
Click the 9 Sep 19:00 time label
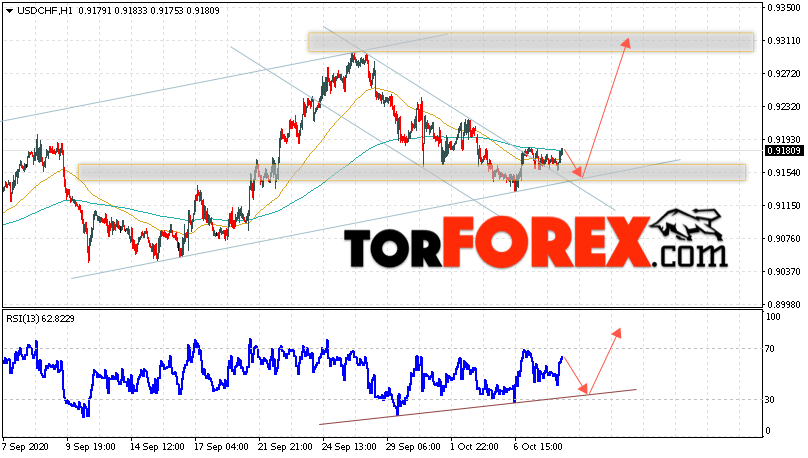point(91,447)
